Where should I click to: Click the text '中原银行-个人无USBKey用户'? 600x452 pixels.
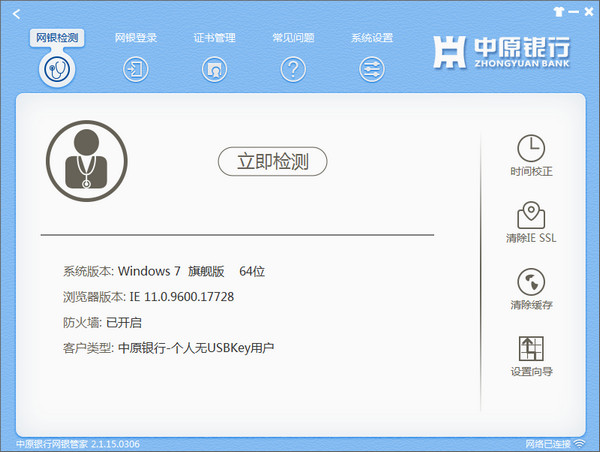(x=196, y=348)
